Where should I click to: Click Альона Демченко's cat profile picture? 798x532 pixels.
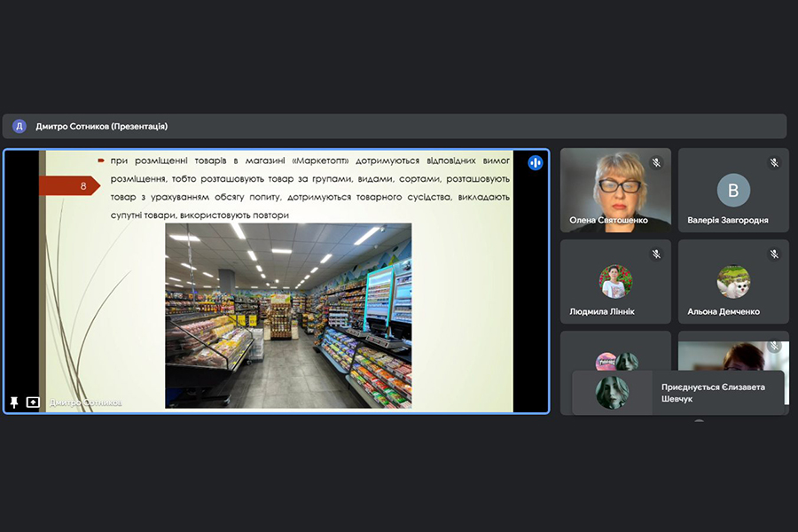click(x=733, y=282)
